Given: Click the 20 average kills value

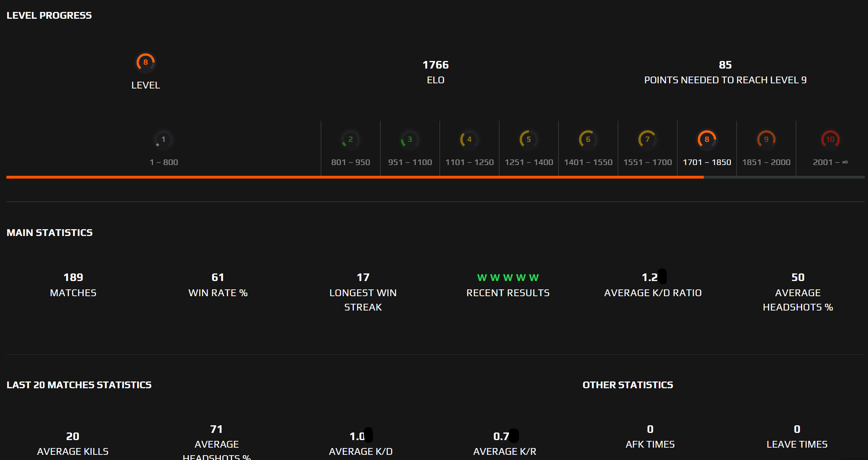Looking at the screenshot, I should pos(73,436).
